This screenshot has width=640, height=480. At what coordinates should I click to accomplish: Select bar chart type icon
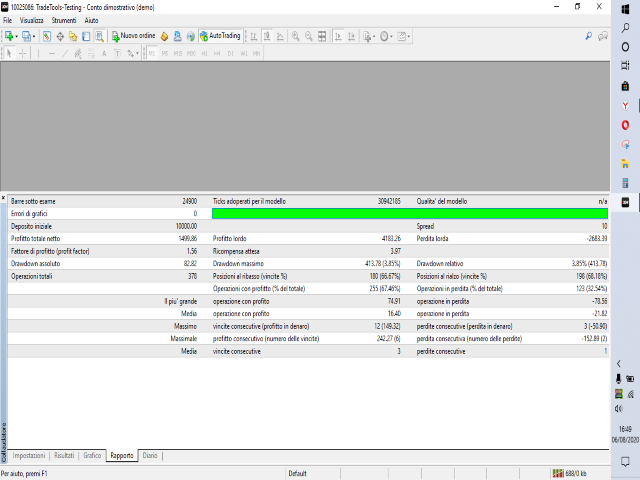pyautogui.click(x=254, y=36)
